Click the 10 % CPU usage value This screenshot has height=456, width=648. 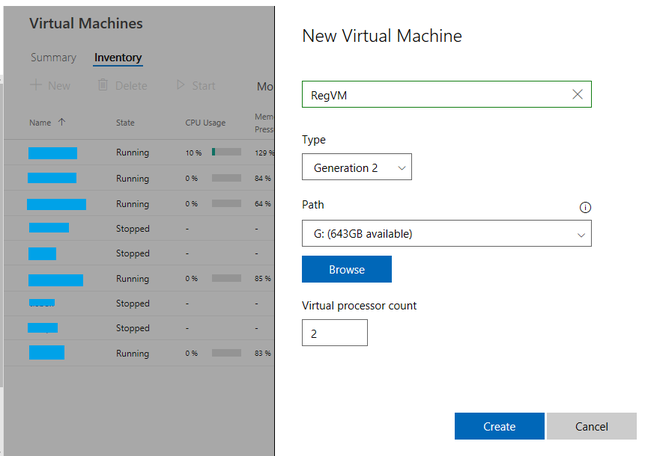(193, 153)
